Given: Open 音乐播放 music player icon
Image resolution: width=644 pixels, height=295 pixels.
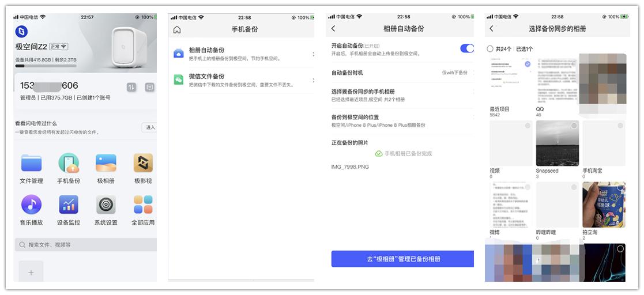Looking at the screenshot, I should point(31,205).
